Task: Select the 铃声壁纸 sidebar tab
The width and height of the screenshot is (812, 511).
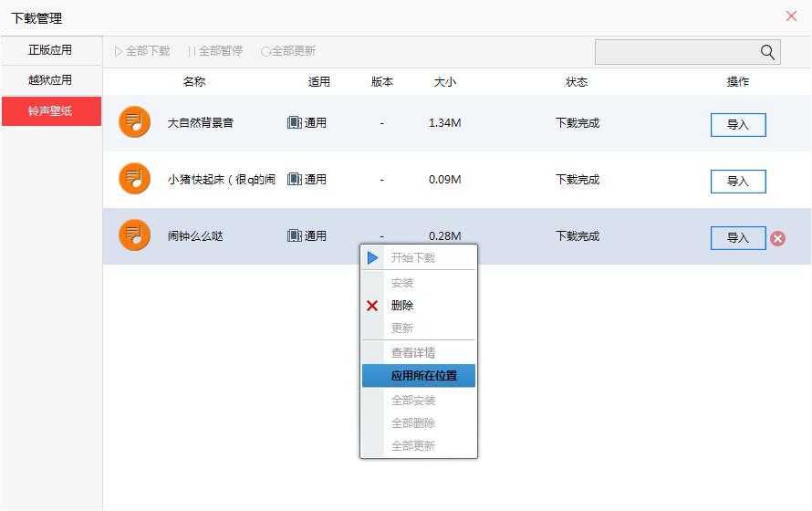Action: point(50,111)
